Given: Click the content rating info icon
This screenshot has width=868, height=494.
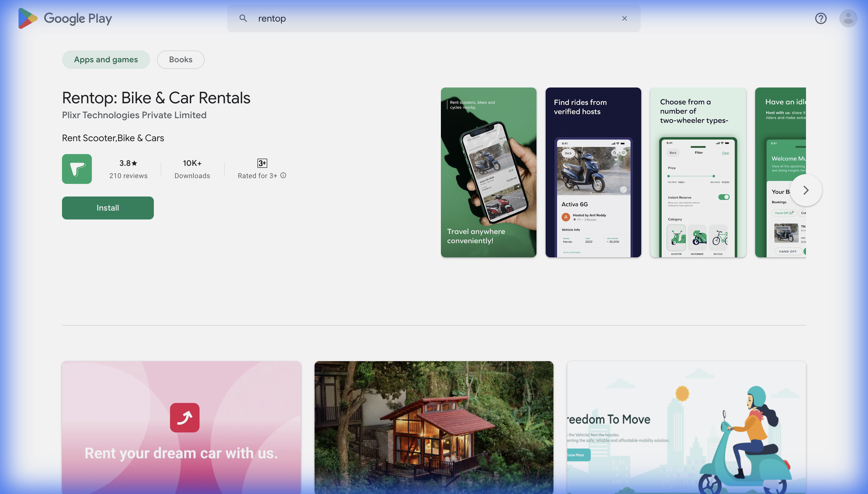Looking at the screenshot, I should point(283,175).
